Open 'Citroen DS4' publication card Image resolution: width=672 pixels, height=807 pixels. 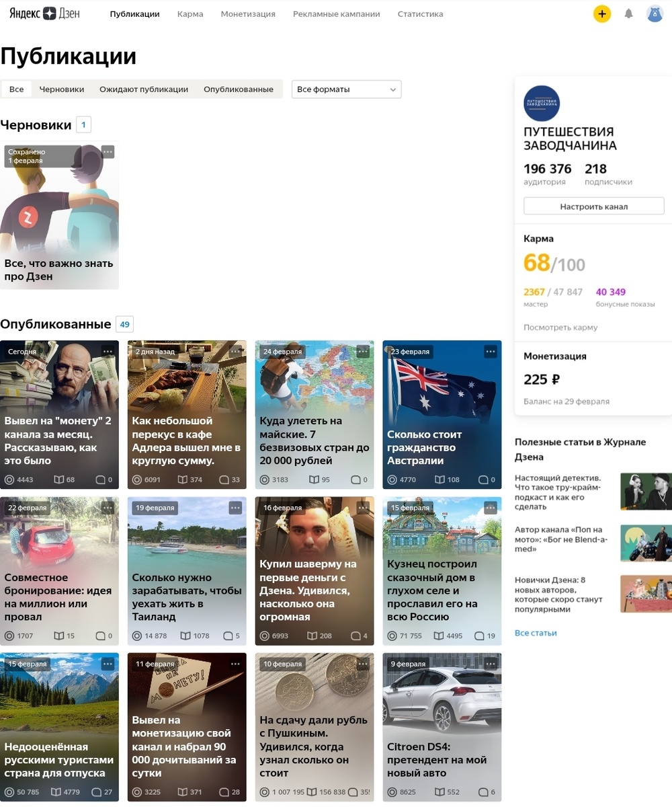click(442, 727)
